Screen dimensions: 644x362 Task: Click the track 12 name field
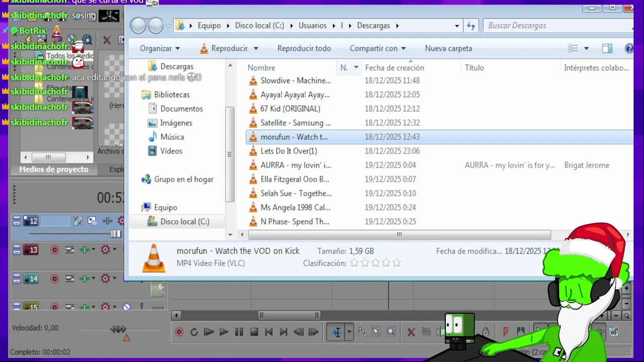click(54, 221)
